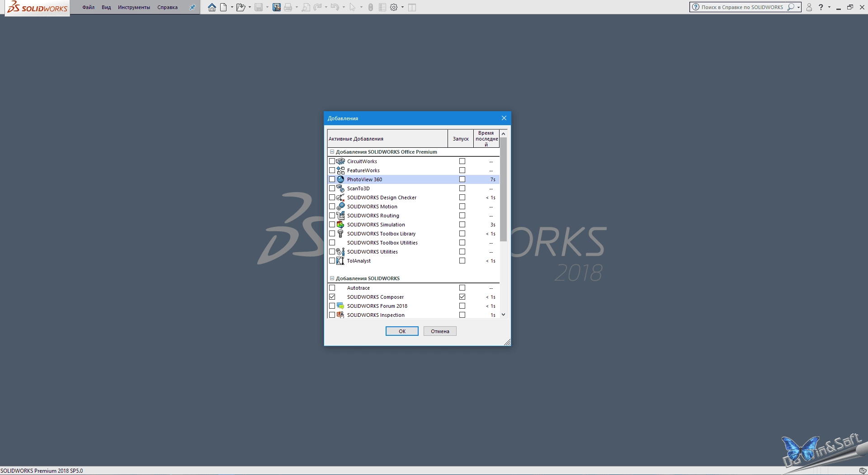
Task: Confirm add-ins with OK button
Action: [402, 331]
